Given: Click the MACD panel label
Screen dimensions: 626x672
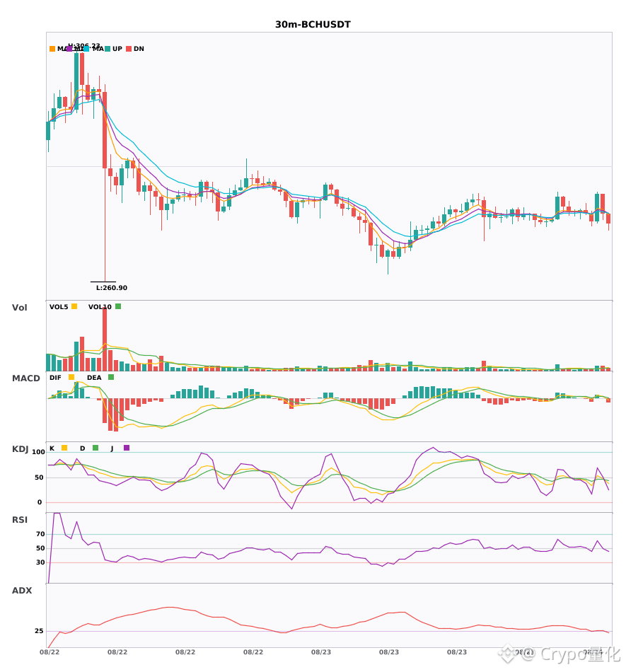Looking at the screenshot, I should pyautogui.click(x=25, y=378).
